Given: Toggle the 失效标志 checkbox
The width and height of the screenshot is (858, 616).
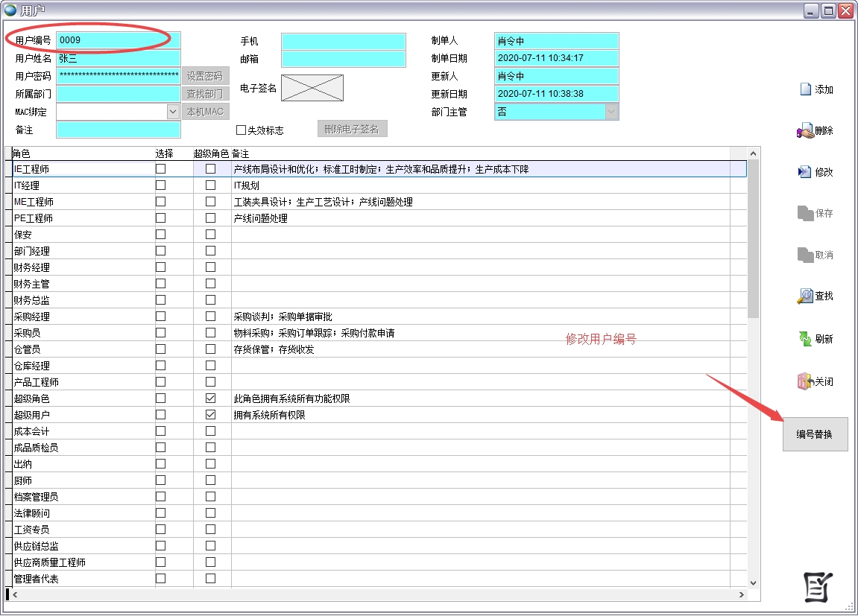Looking at the screenshot, I should click(x=241, y=130).
